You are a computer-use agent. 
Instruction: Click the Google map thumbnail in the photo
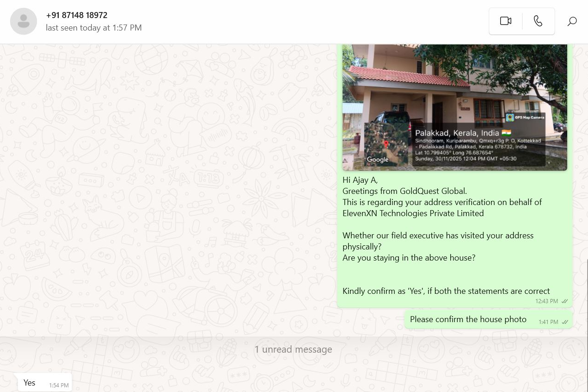386,144
